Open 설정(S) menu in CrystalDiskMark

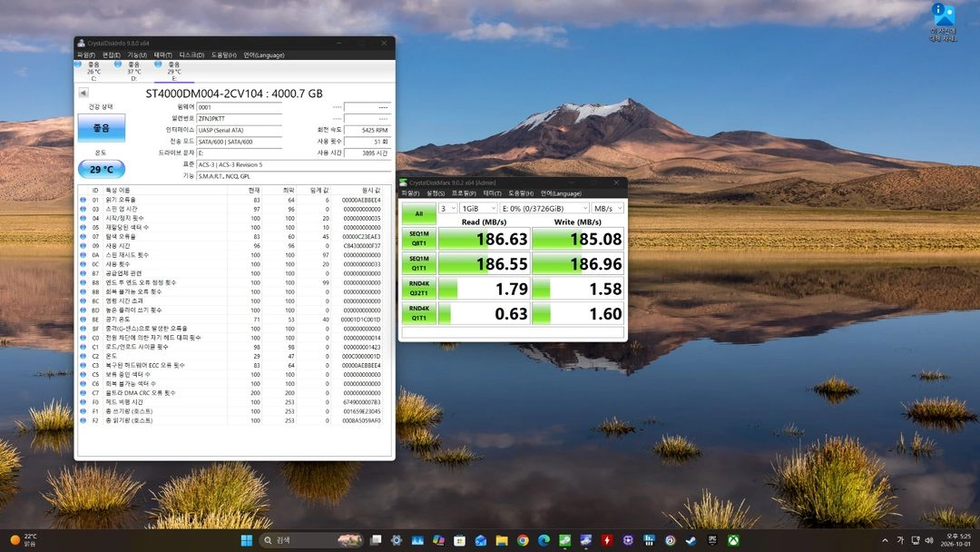coord(436,193)
